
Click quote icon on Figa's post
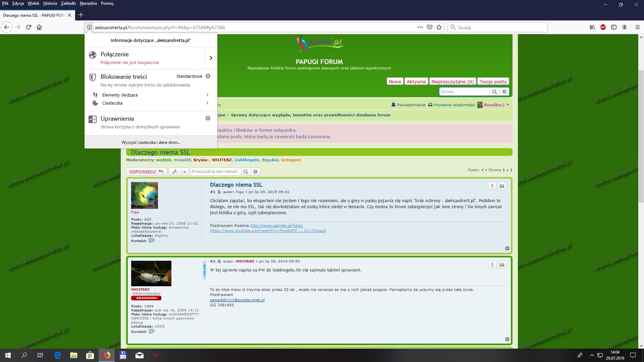tap(502, 186)
